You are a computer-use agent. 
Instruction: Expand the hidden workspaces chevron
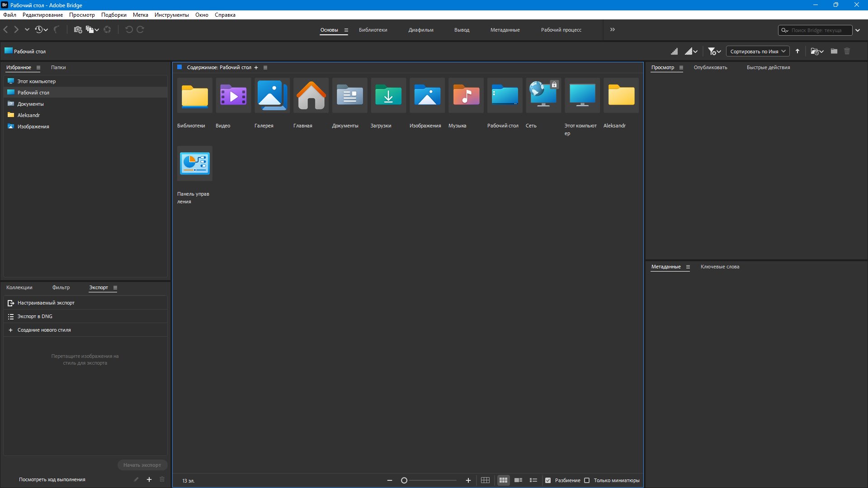pyautogui.click(x=613, y=30)
